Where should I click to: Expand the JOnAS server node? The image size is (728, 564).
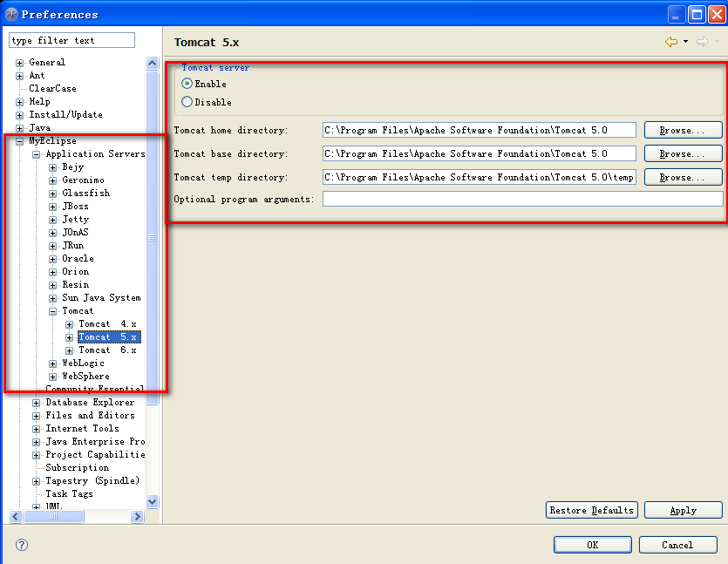click(x=53, y=233)
